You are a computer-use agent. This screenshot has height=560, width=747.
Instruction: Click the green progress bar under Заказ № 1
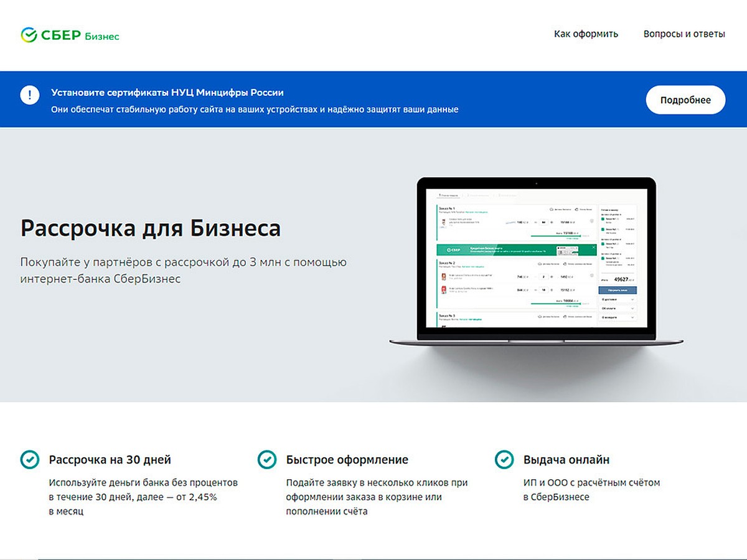point(555,236)
